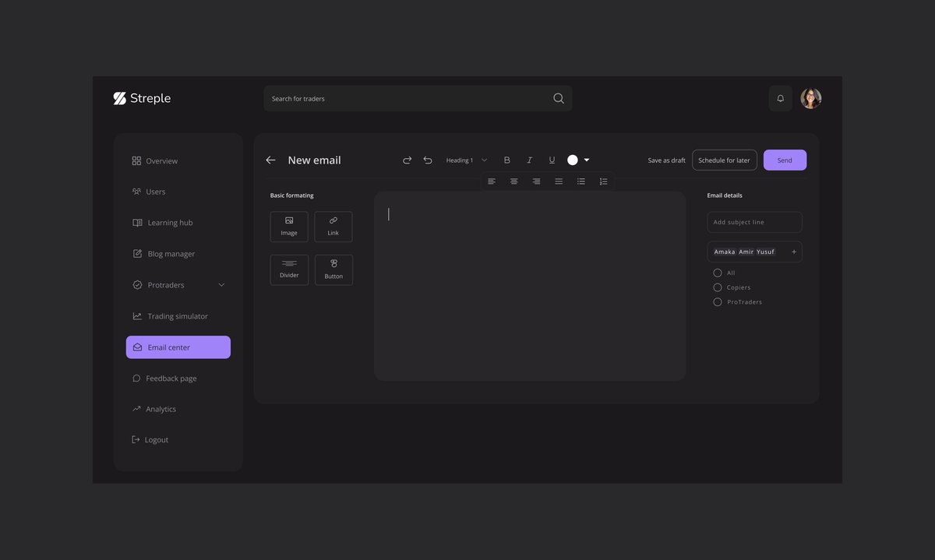Click the redo arrow icon
Screen dimensions: 935x560
click(x=407, y=160)
